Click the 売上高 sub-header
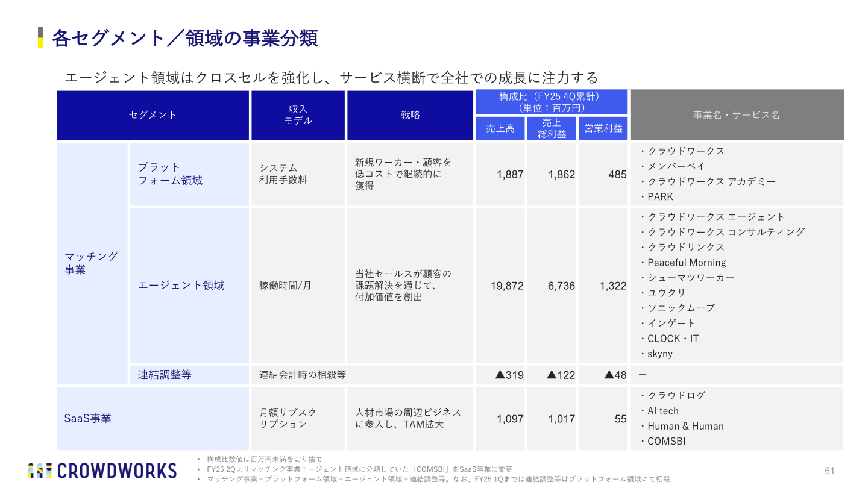Screen dimensions: 868x488 pos(500,128)
